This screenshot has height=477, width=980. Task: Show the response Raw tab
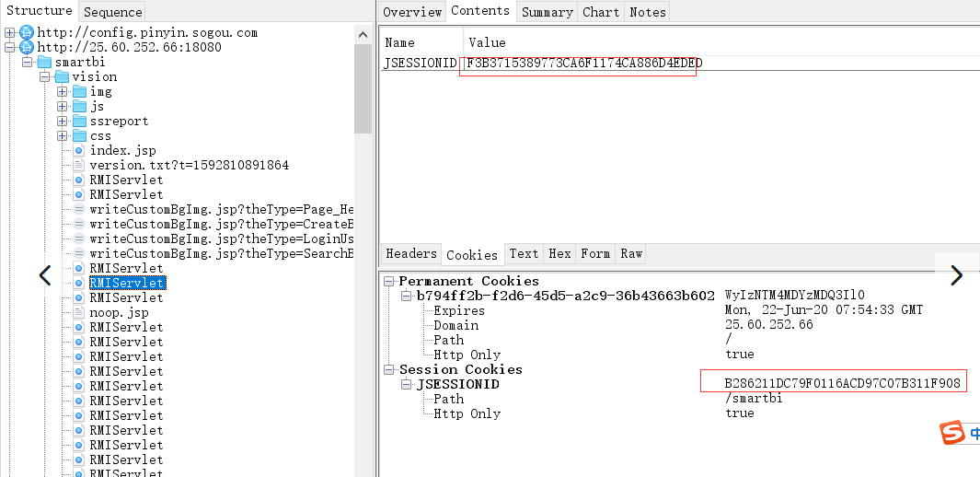pyautogui.click(x=631, y=253)
